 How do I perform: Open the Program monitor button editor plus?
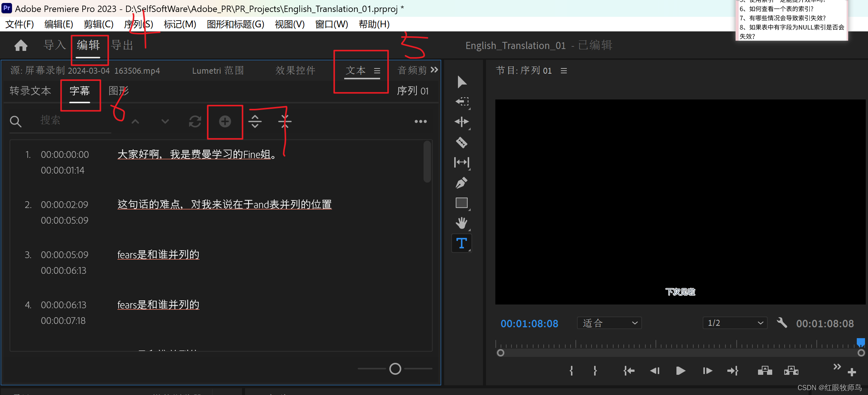[852, 372]
